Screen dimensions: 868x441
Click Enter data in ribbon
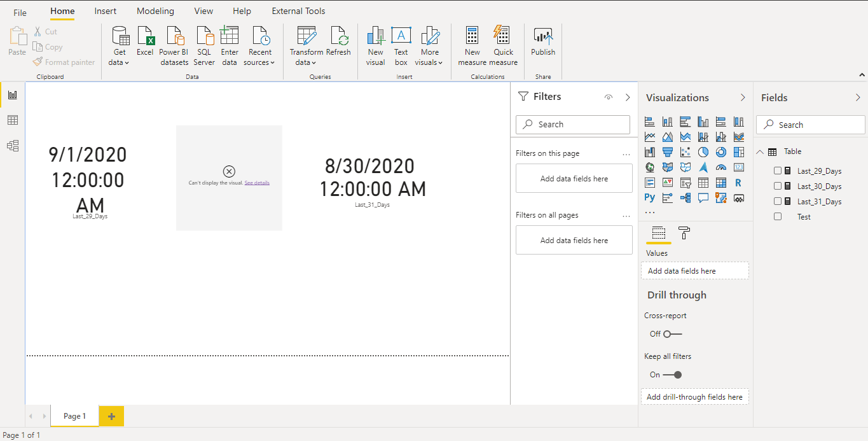(x=230, y=46)
